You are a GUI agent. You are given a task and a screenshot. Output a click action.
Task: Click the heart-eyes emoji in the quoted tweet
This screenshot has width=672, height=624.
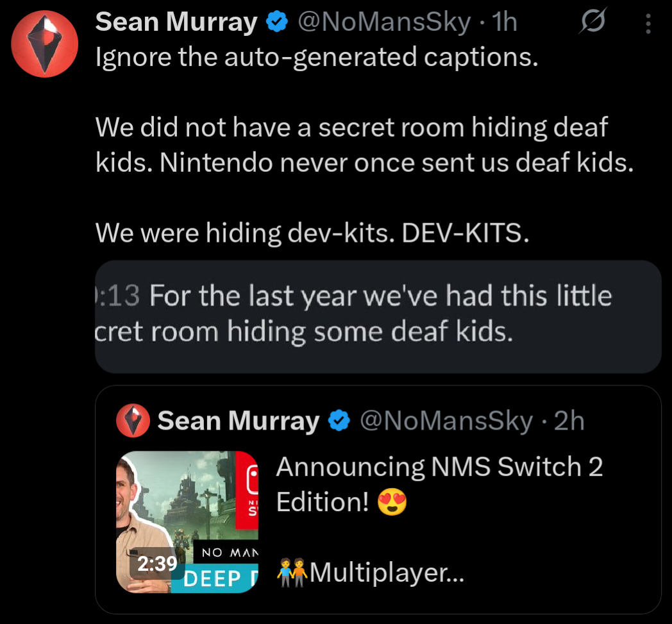coord(392,503)
